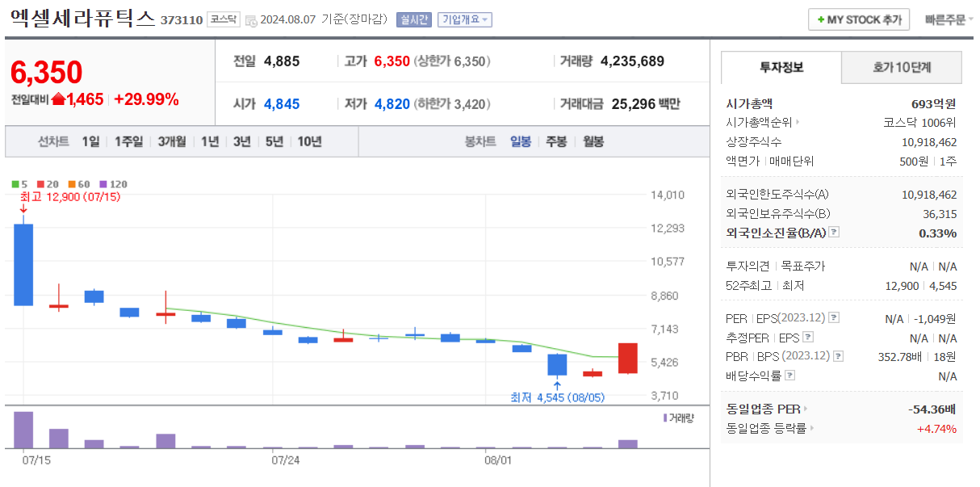980x487 pixels.
Task: Switch to the 호가10단계 tab
Action: [902, 68]
